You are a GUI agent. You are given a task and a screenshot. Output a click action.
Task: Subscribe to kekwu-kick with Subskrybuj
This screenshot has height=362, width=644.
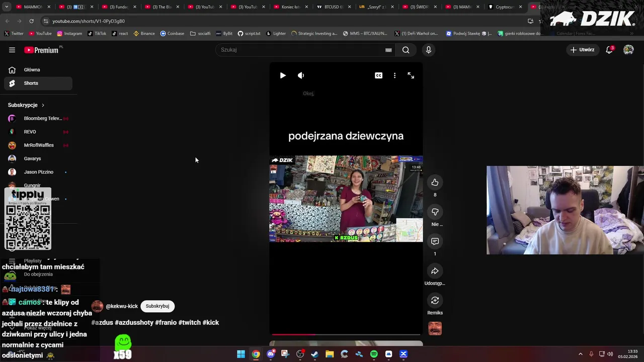pos(157,306)
